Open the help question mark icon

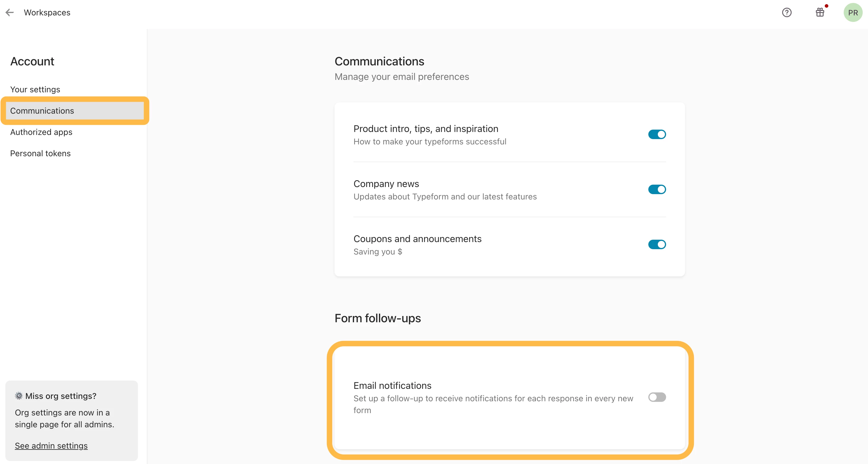(x=787, y=12)
